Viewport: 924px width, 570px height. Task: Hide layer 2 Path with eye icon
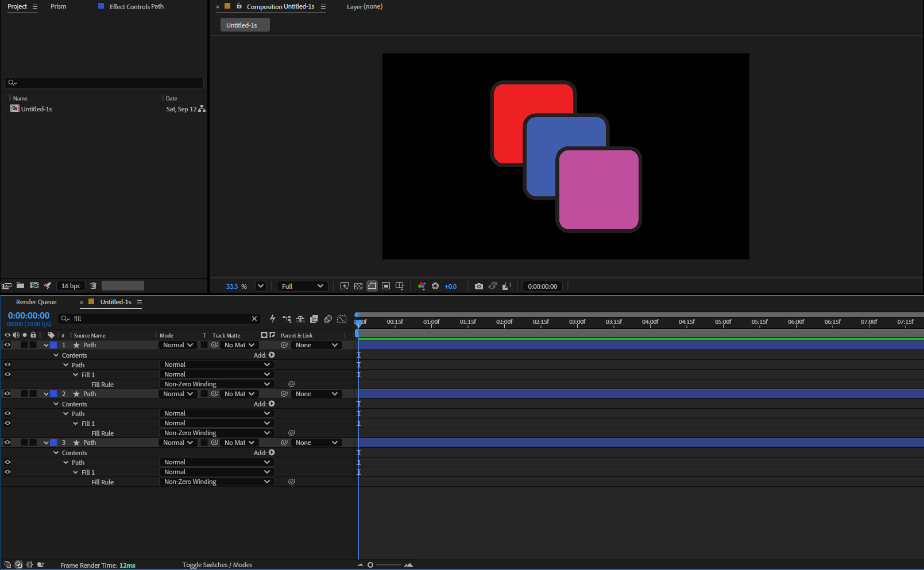tap(7, 394)
